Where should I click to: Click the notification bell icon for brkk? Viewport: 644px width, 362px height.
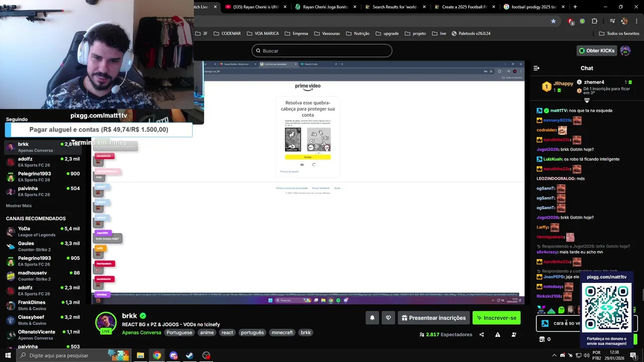[x=372, y=318]
